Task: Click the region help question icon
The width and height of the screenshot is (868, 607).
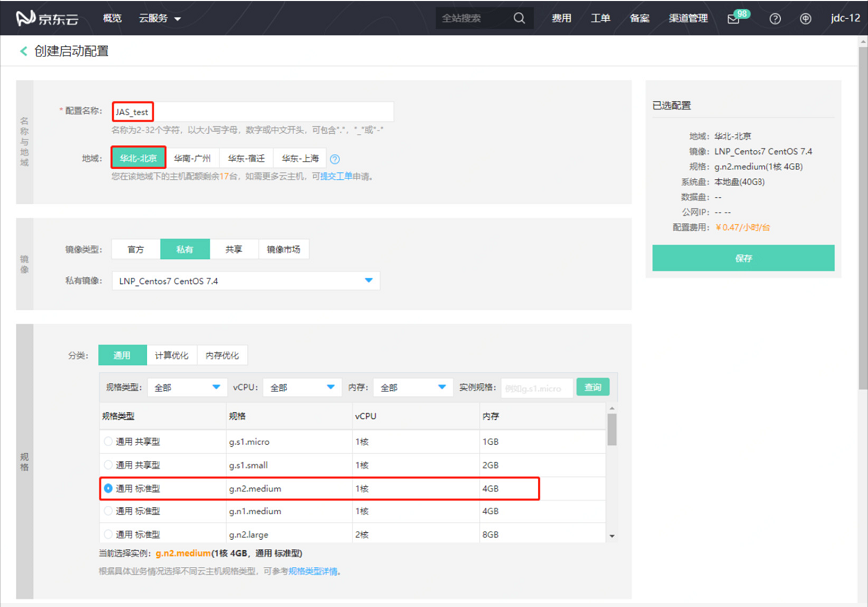Action: (x=334, y=159)
